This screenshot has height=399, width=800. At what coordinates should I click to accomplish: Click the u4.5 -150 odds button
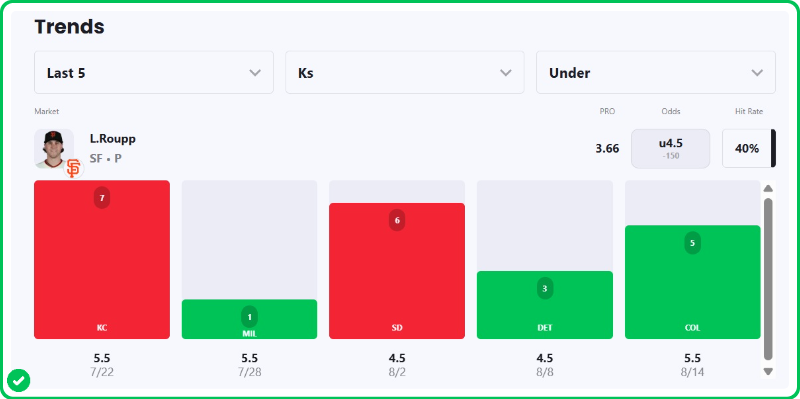(670, 148)
